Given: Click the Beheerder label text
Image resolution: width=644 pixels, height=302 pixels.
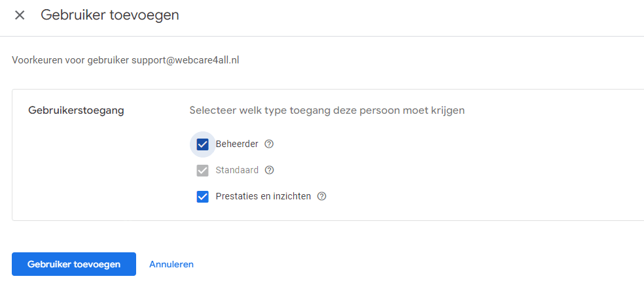Looking at the screenshot, I should pos(237,144).
